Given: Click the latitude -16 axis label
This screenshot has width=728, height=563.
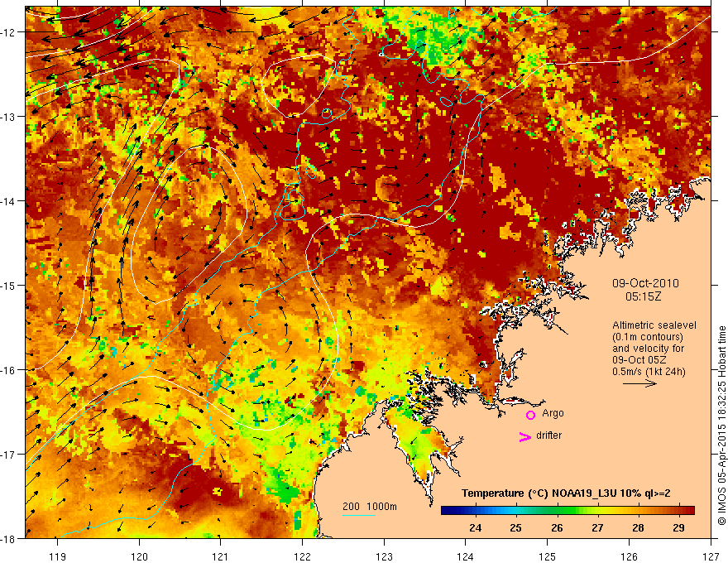Looking at the screenshot, I should click(x=9, y=370).
